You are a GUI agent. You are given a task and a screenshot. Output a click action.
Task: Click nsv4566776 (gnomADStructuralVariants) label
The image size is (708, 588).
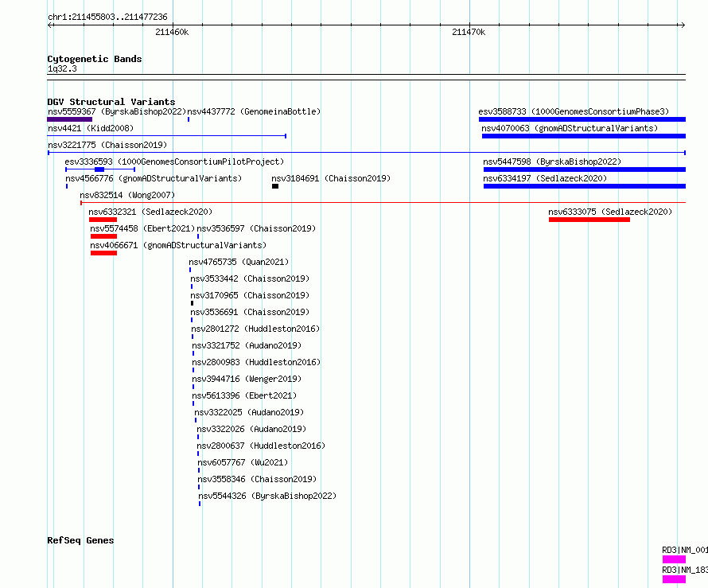coord(154,178)
